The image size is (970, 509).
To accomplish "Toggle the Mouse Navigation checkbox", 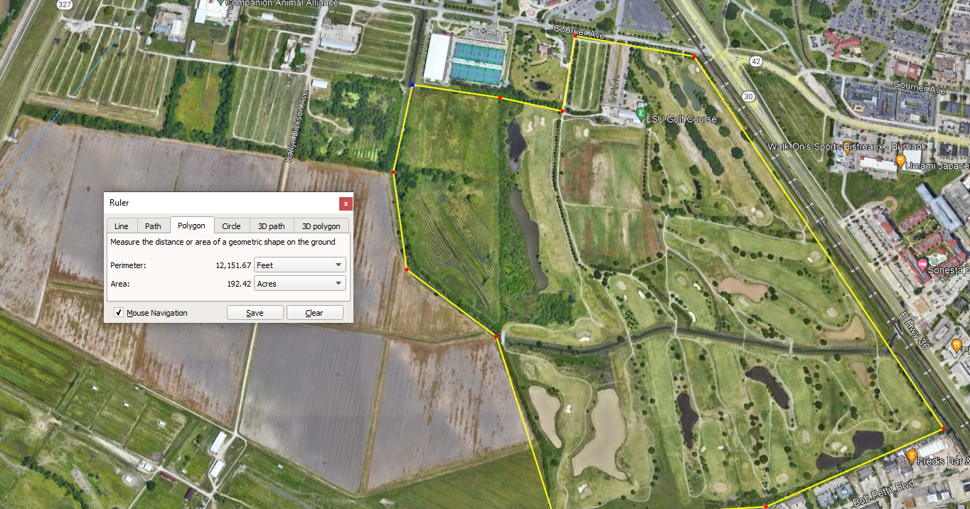I will point(119,313).
